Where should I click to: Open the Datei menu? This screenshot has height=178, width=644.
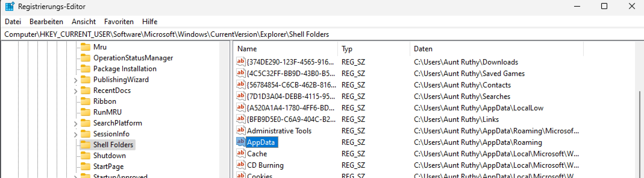pos(13,22)
